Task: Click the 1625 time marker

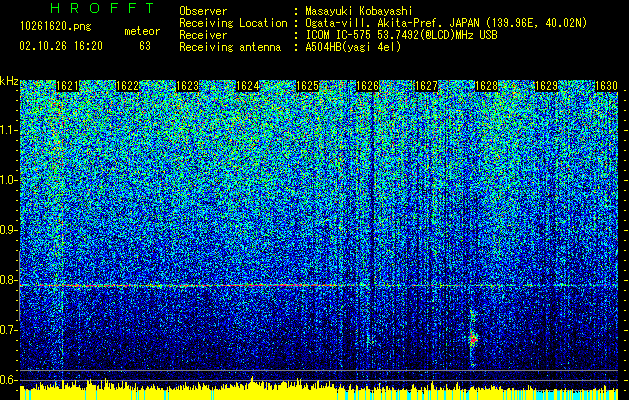Action: pyautogui.click(x=307, y=86)
